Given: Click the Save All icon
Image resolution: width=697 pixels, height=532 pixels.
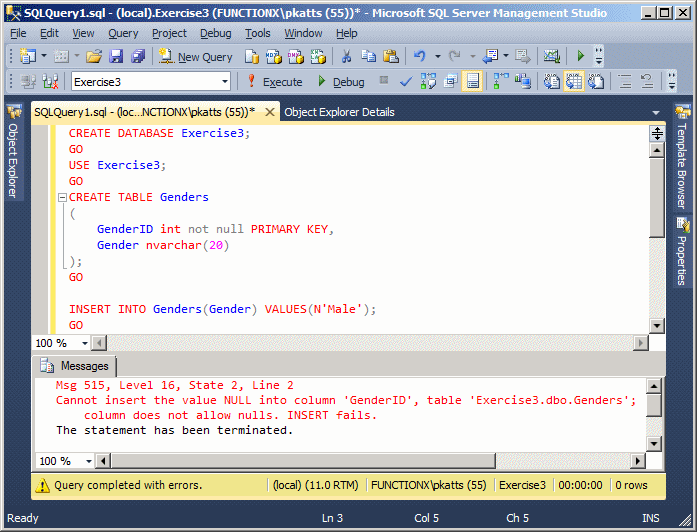Looking at the screenshot, I should 138,56.
